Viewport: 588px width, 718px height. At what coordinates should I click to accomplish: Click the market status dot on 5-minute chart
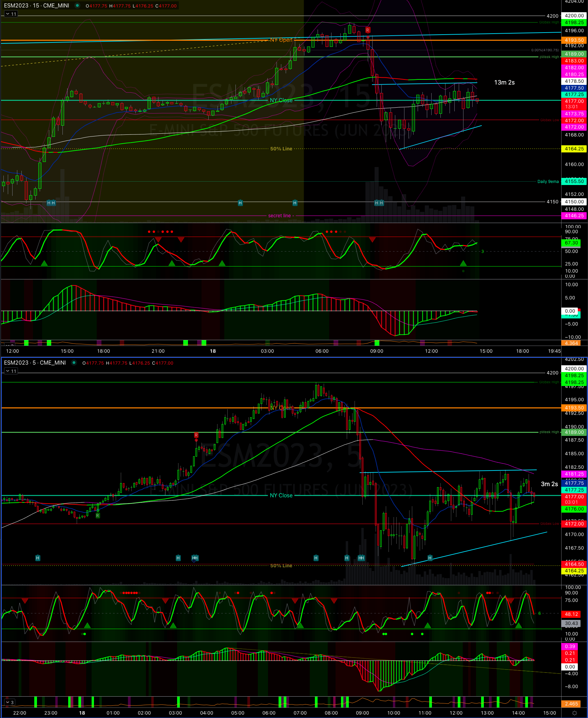tap(74, 363)
